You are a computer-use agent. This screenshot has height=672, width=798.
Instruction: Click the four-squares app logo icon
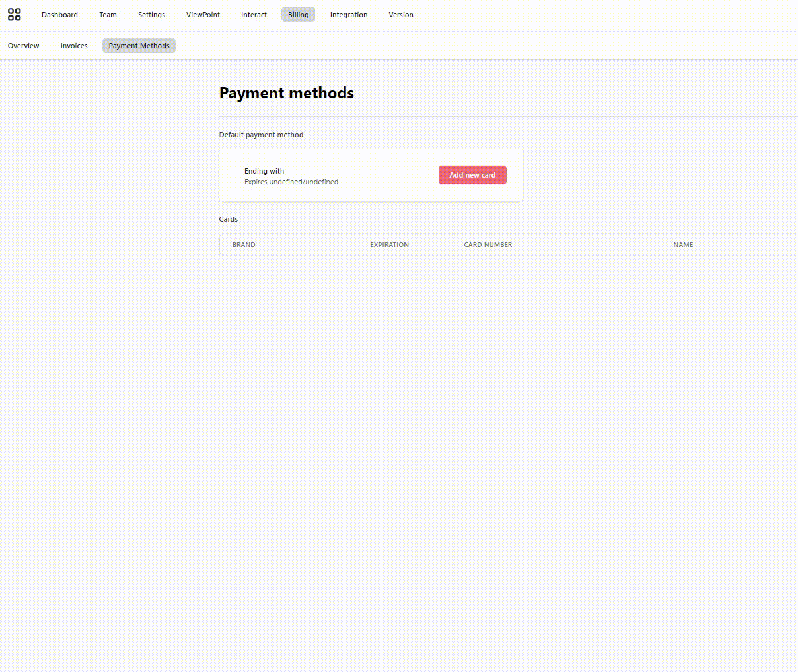point(15,15)
